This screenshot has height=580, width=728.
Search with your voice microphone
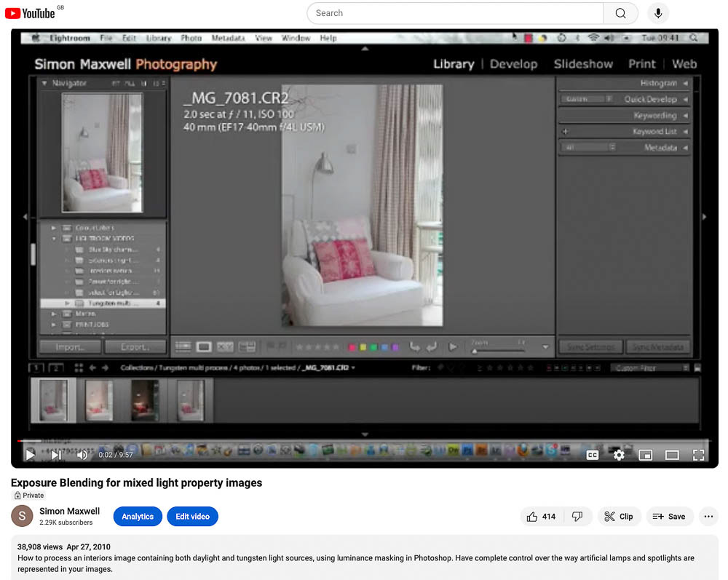point(658,13)
